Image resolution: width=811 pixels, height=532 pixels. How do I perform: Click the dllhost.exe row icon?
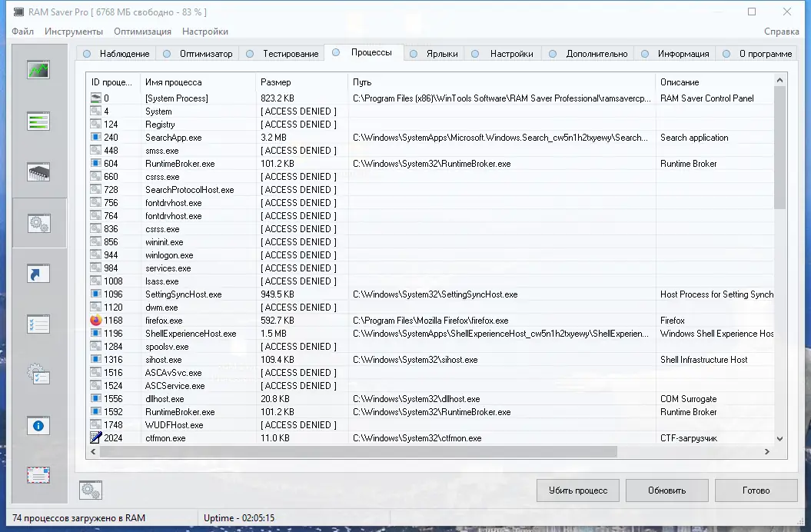coord(95,398)
